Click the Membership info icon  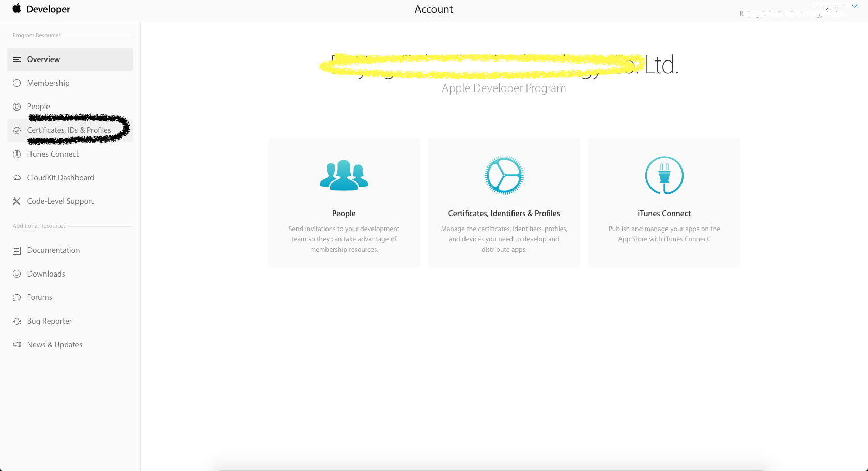tap(17, 83)
